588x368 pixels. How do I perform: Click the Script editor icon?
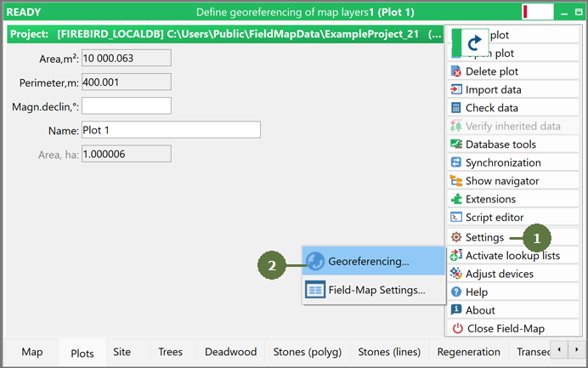click(456, 218)
